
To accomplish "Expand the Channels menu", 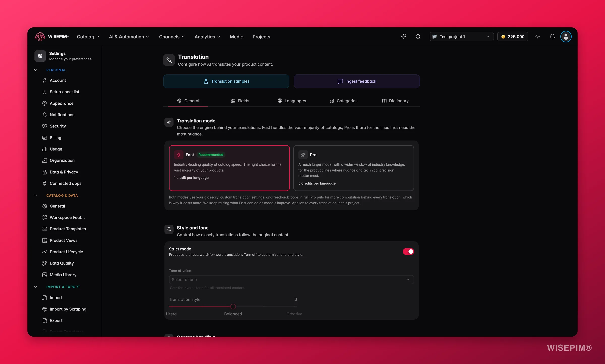I will pyautogui.click(x=172, y=37).
